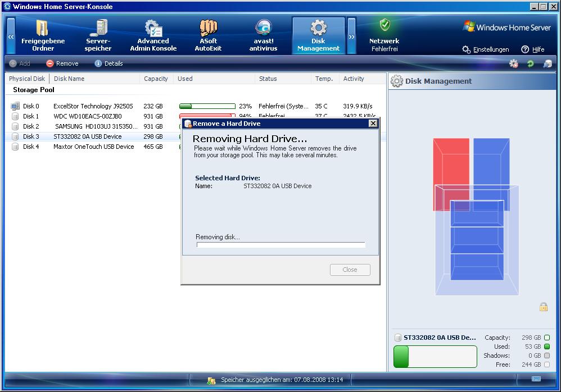Viewport: 561px width, 392px height.
Task: Close the Remove a Hard Drive dialog with X
Action: click(373, 124)
